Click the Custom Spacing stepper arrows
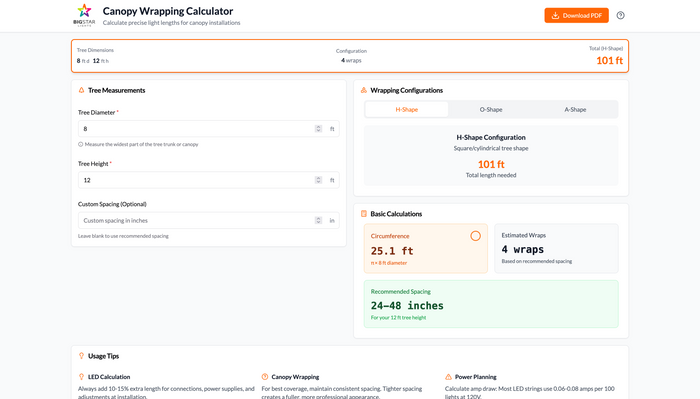 (318, 220)
